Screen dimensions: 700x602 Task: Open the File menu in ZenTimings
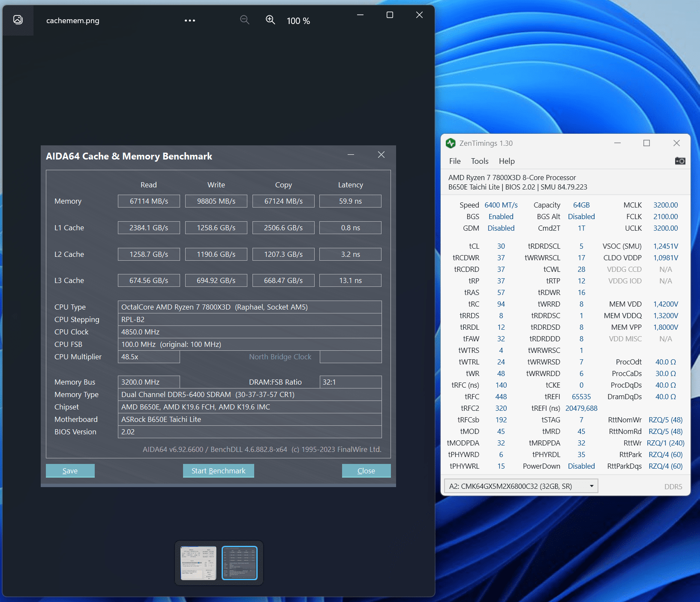tap(455, 161)
